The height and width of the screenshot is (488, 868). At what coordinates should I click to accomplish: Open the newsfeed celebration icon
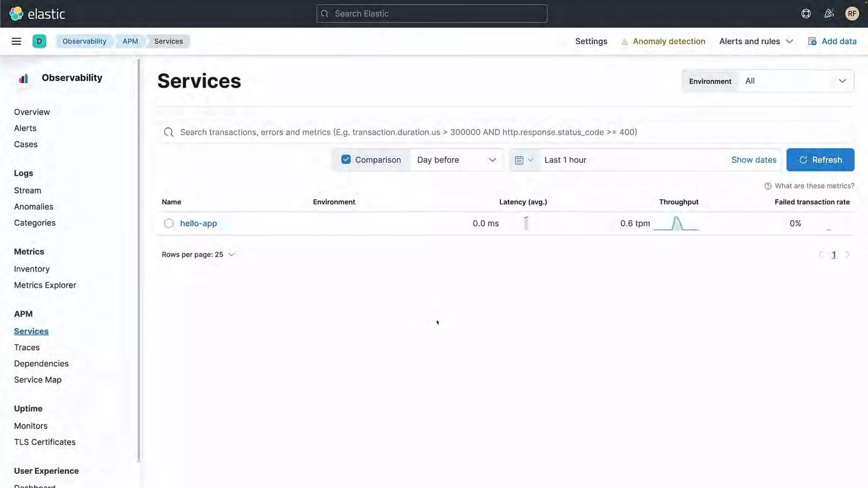[829, 14]
